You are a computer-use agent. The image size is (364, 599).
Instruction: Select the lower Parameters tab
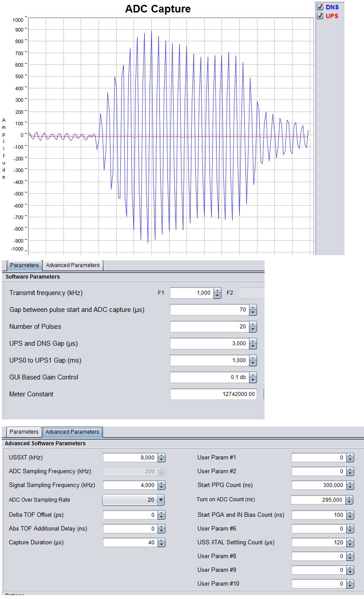tap(24, 432)
